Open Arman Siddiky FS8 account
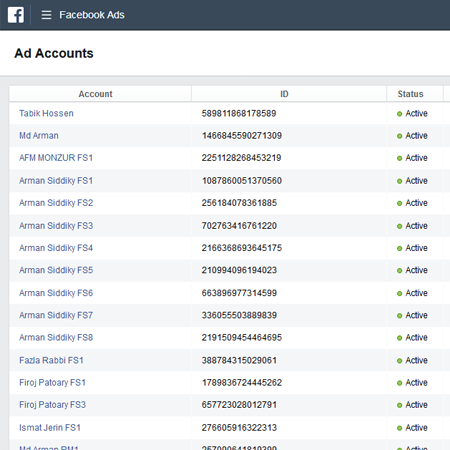This screenshot has height=450, width=450. coord(56,338)
